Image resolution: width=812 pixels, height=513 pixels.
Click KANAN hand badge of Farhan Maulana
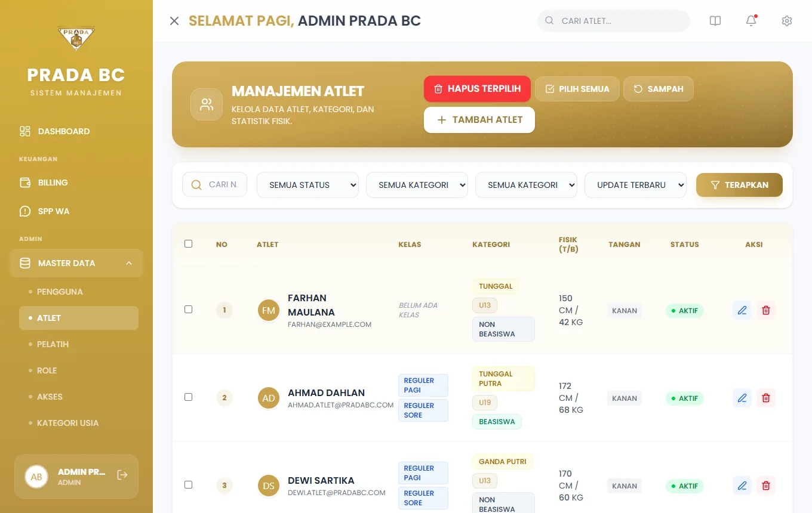coord(625,311)
